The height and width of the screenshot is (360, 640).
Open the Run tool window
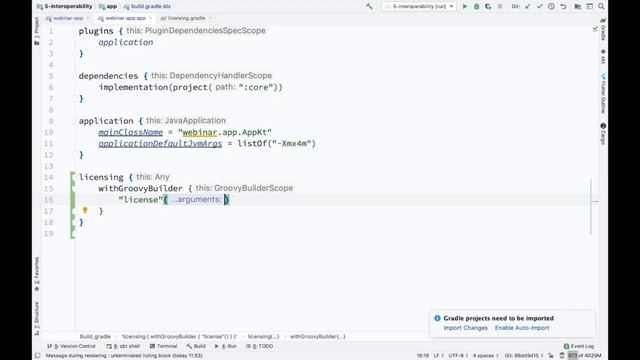[226, 346]
